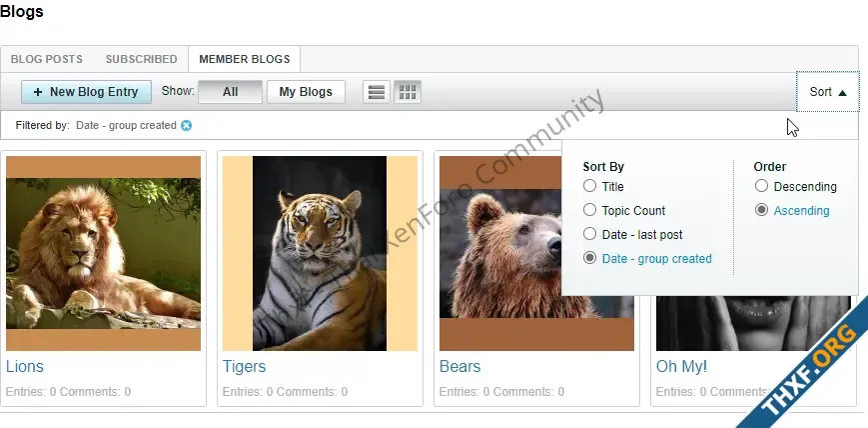The height and width of the screenshot is (428, 868).
Task: Click Lions card 'Entries: 0 Comments: 0' text
Action: (68, 392)
